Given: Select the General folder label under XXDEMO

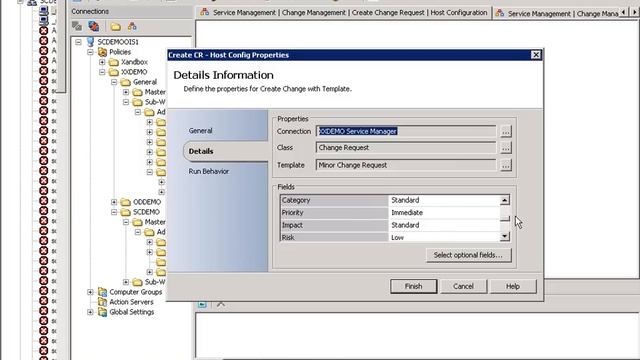Looking at the screenshot, I should [144, 82].
